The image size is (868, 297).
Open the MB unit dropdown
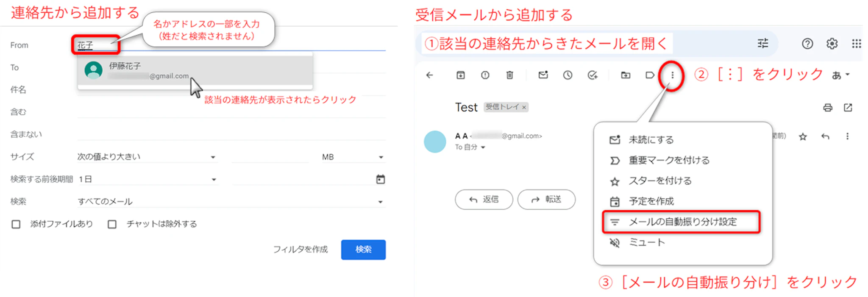(352, 157)
